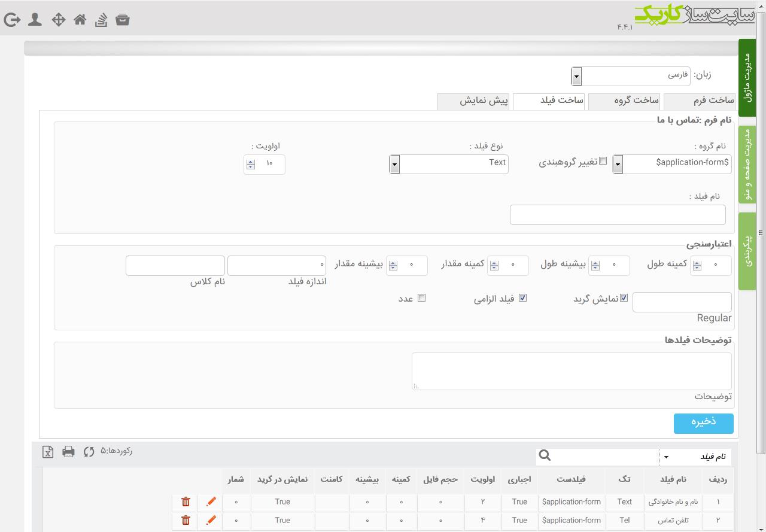Open the مدیریت ماژول side panel

click(747, 78)
